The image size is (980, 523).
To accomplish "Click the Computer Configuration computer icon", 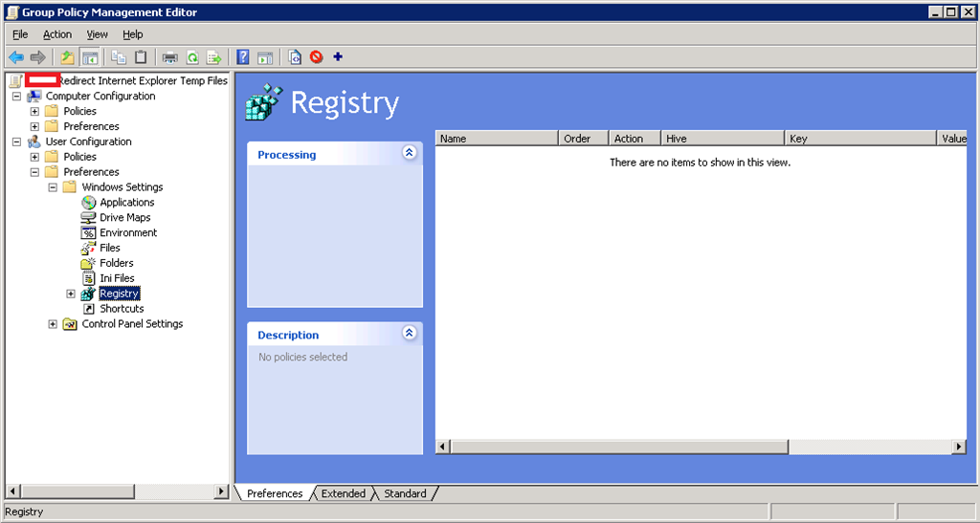I will [33, 97].
